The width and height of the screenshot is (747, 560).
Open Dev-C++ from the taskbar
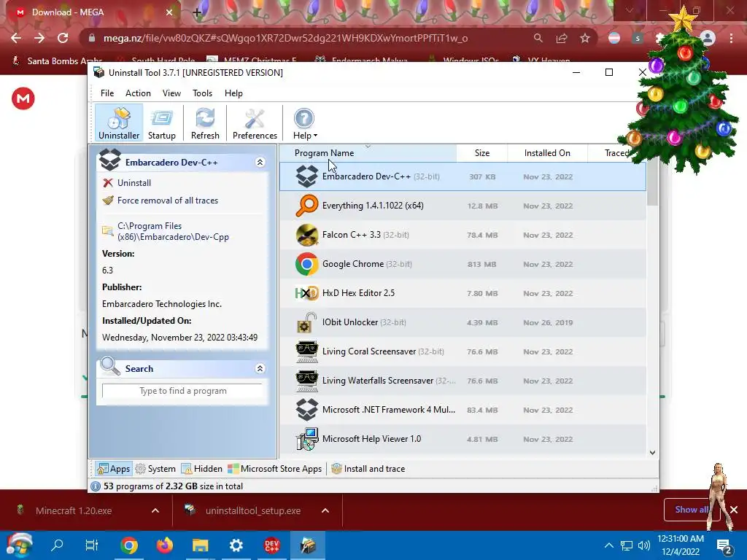(x=272, y=545)
